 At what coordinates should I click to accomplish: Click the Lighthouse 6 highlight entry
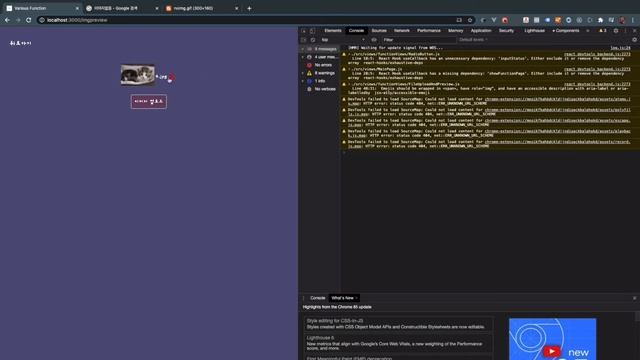320,338
